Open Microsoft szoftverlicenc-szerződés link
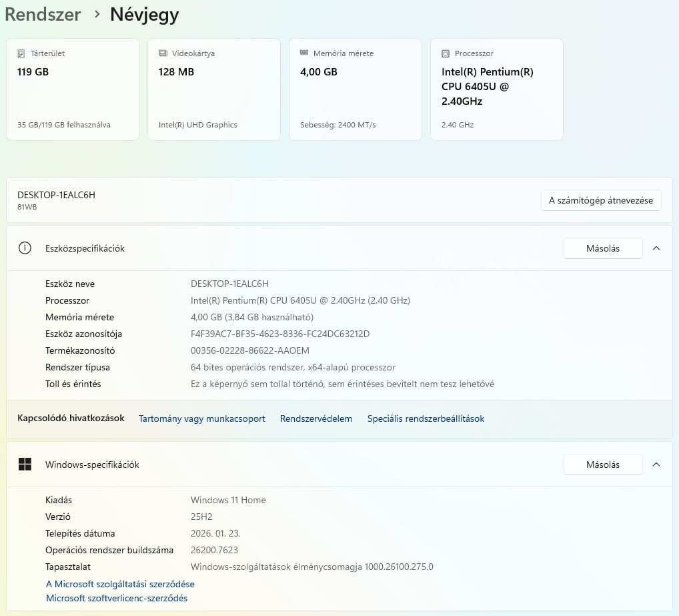This screenshot has height=616, width=679. pos(117,598)
